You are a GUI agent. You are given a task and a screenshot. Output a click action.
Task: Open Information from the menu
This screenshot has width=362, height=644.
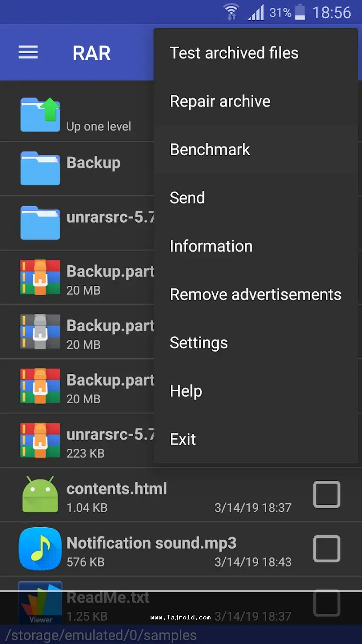[x=211, y=246]
